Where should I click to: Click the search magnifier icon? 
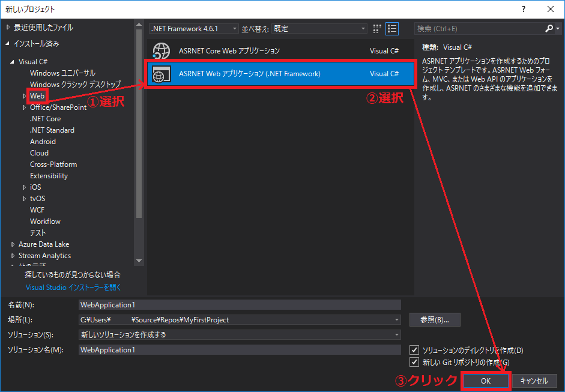[x=549, y=28]
